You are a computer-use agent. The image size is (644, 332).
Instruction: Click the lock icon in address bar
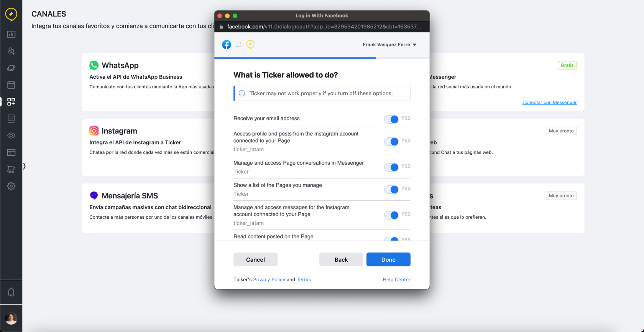tap(221, 26)
